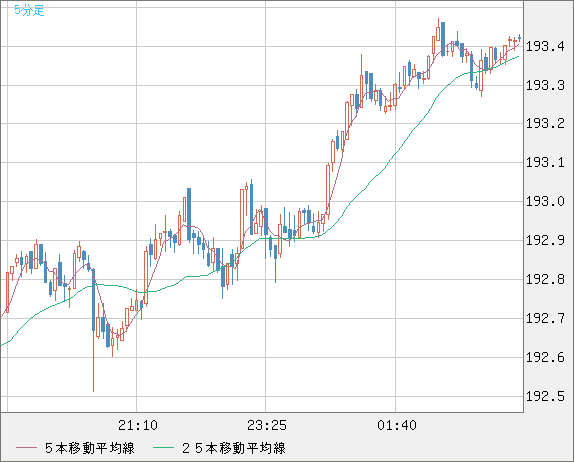
Task: Click the 192.5 price axis label
Action: (545, 396)
